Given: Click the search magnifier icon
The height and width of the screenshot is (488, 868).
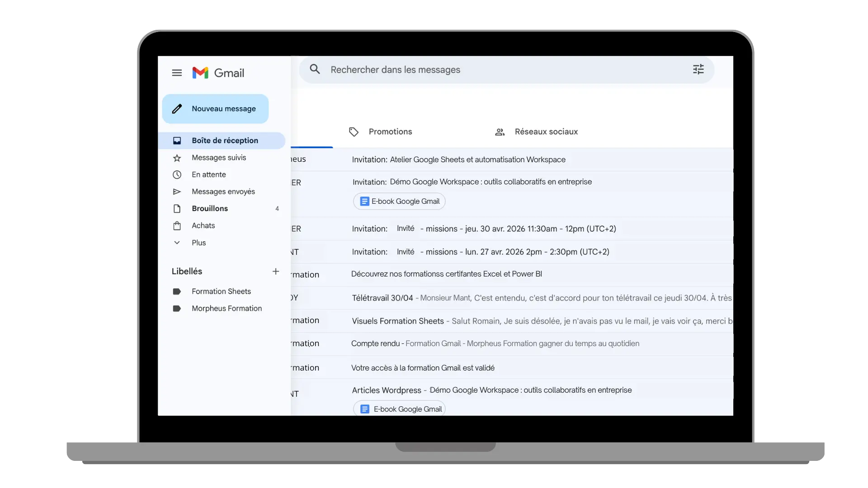Looking at the screenshot, I should click(x=315, y=69).
